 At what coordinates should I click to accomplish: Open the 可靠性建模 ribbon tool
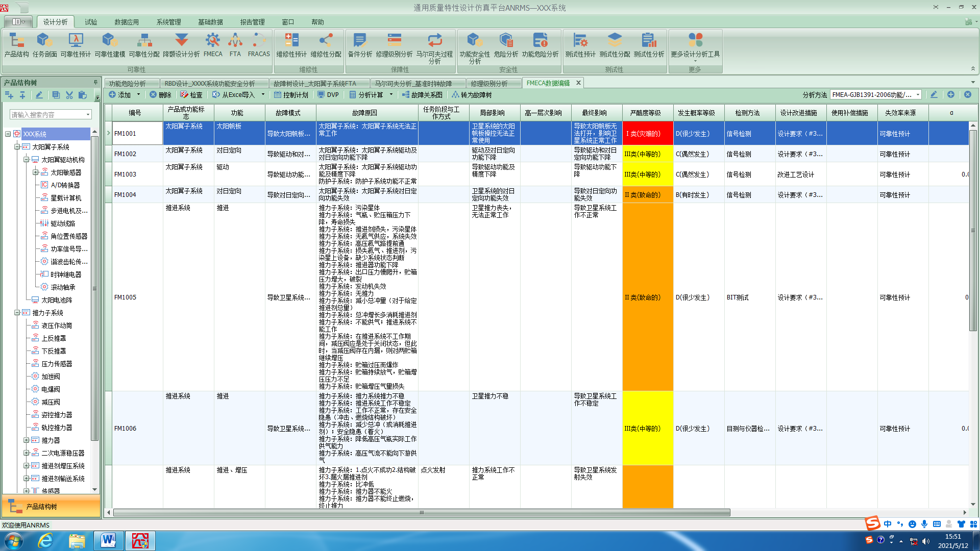(110, 45)
